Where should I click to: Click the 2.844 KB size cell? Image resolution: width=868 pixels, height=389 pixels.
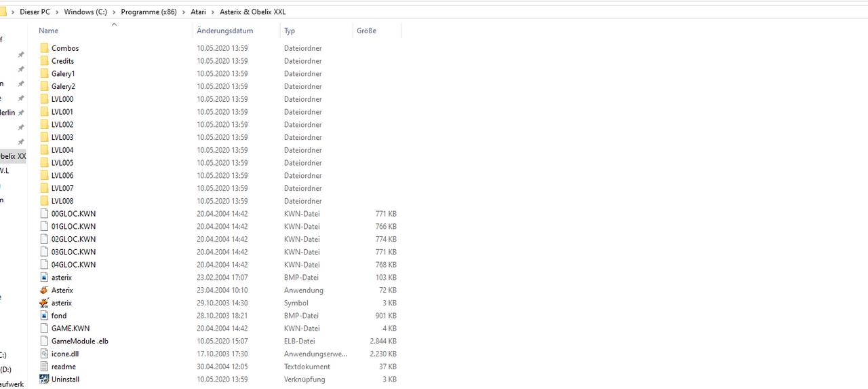pyautogui.click(x=383, y=341)
